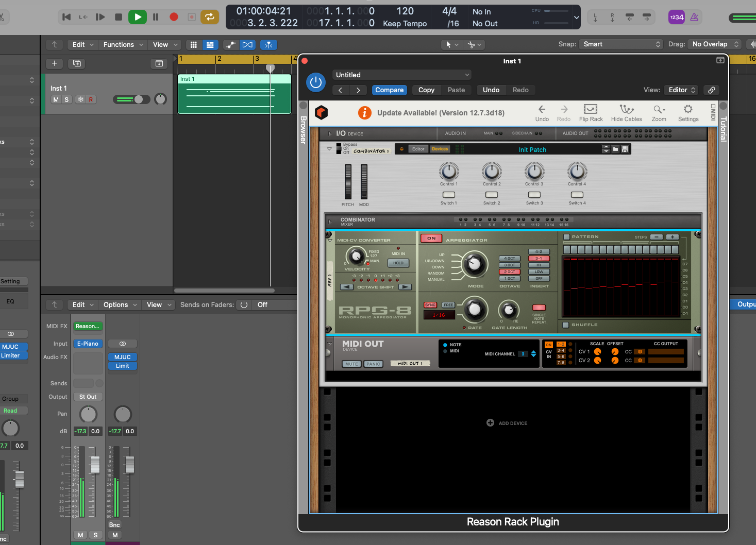Click the plugin link chain icon
This screenshot has height=545, width=756.
tap(711, 90)
